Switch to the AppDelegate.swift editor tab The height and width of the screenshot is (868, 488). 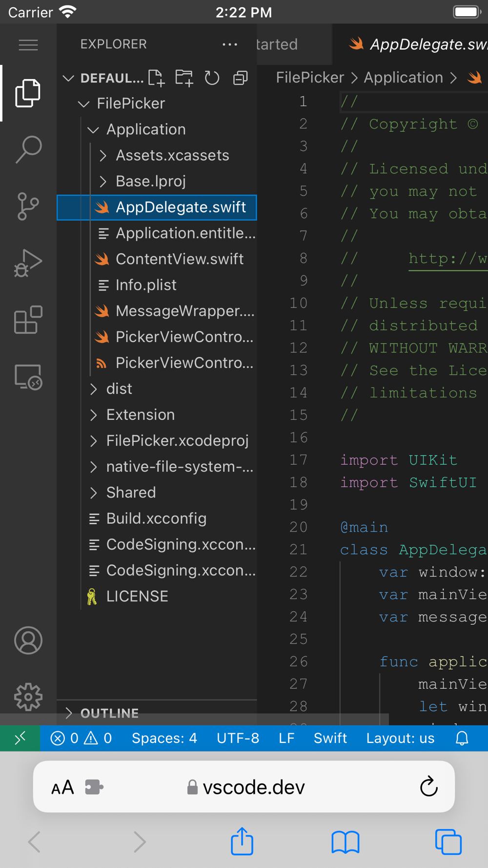[420, 44]
